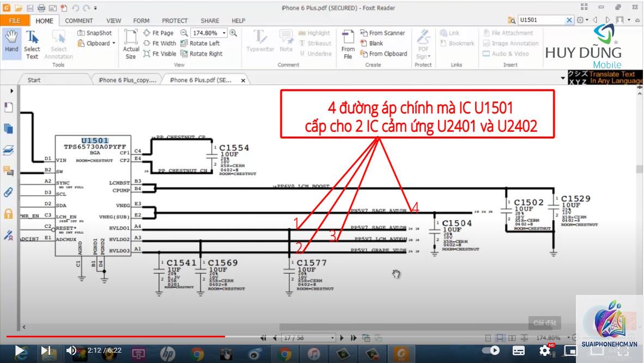
Task: Skip to the next video
Action: coord(45,350)
